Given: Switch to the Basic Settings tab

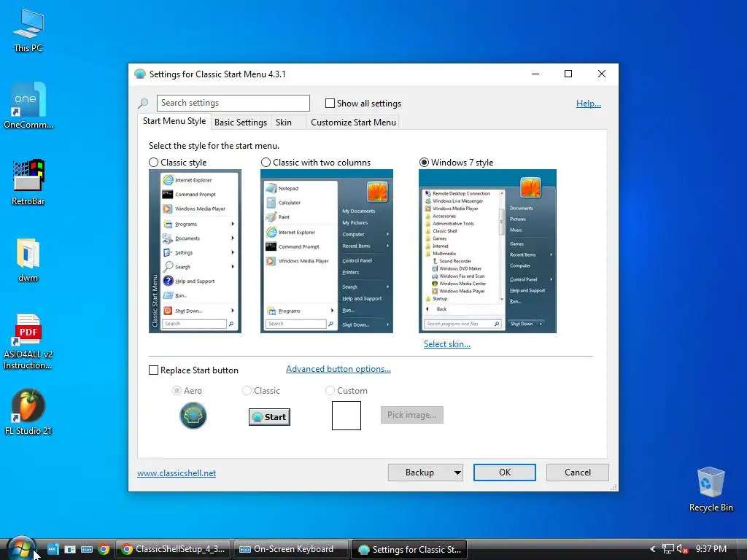Looking at the screenshot, I should pyautogui.click(x=241, y=122).
